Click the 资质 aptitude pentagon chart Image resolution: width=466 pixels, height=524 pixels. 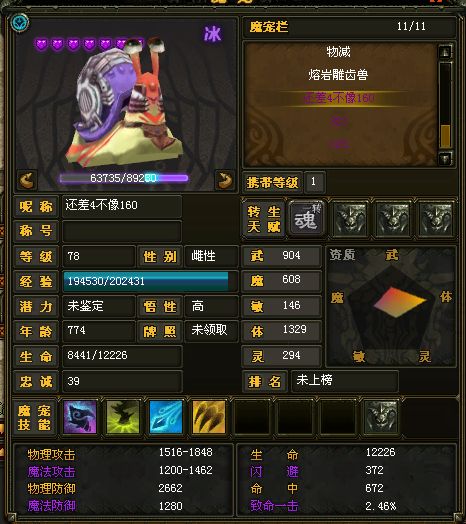tap(390, 307)
